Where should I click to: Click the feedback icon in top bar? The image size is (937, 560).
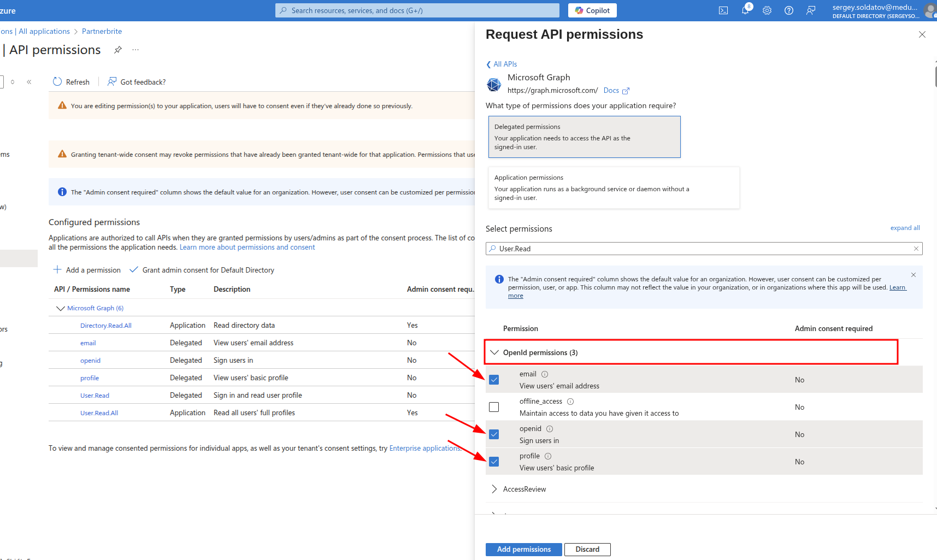pyautogui.click(x=811, y=10)
